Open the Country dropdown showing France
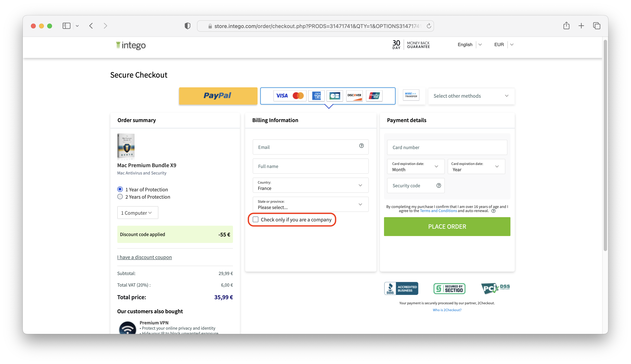631x364 pixels. [310, 185]
